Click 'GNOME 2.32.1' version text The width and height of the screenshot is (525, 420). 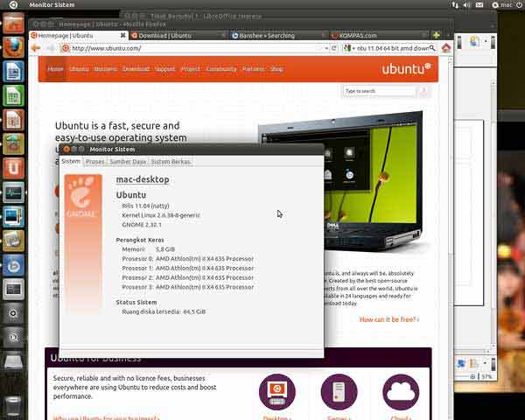(142, 225)
